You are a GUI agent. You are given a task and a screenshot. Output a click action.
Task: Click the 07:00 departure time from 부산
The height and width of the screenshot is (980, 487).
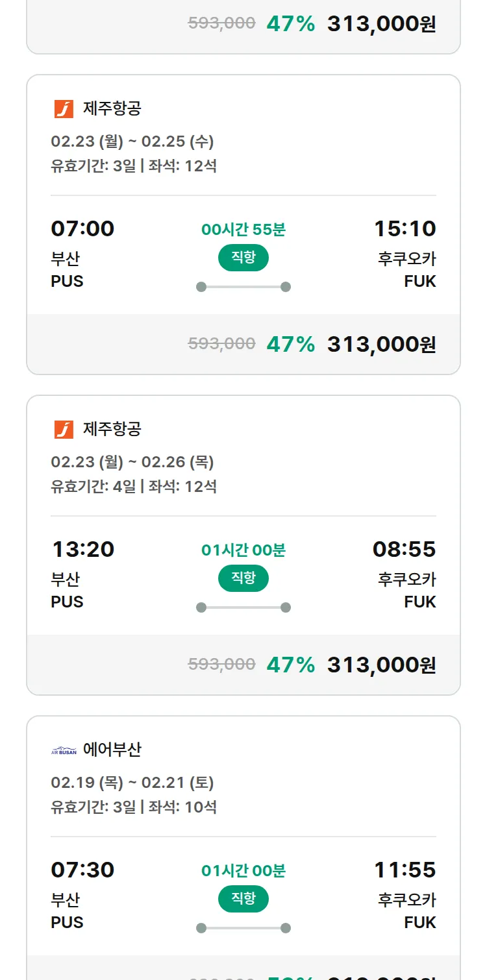(x=82, y=228)
